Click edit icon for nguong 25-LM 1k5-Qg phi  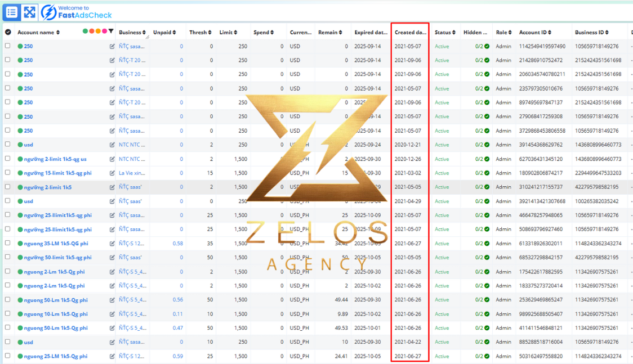coord(112,356)
